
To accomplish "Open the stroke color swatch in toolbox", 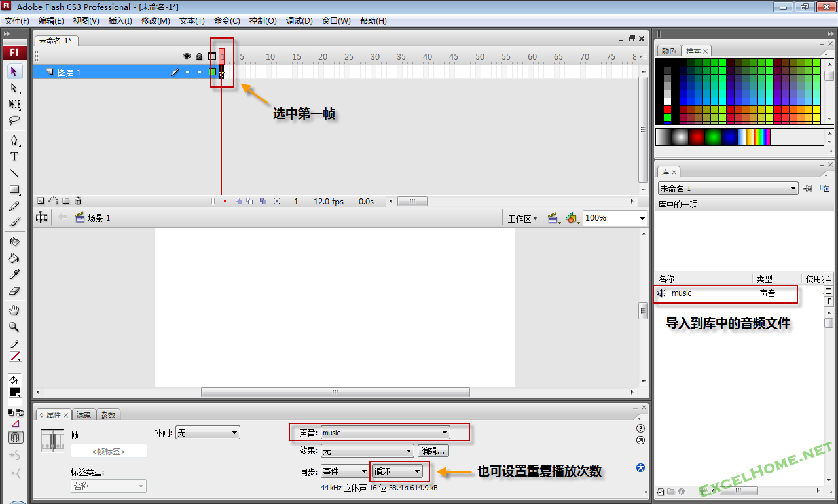I will pos(14,357).
